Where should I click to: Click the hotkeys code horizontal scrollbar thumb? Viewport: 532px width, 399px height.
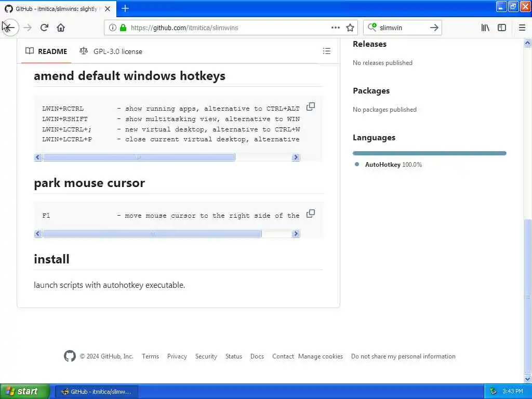point(139,157)
